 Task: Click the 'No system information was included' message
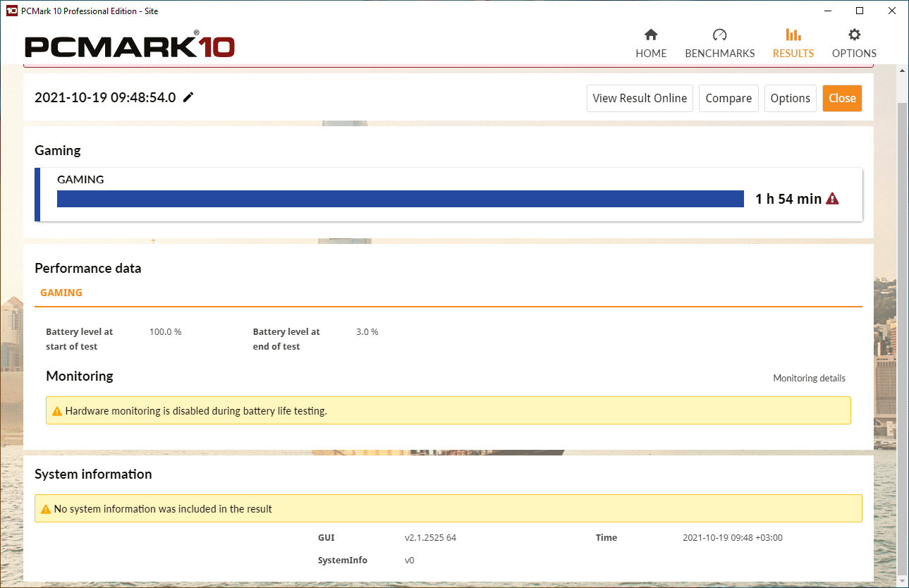coord(163,508)
